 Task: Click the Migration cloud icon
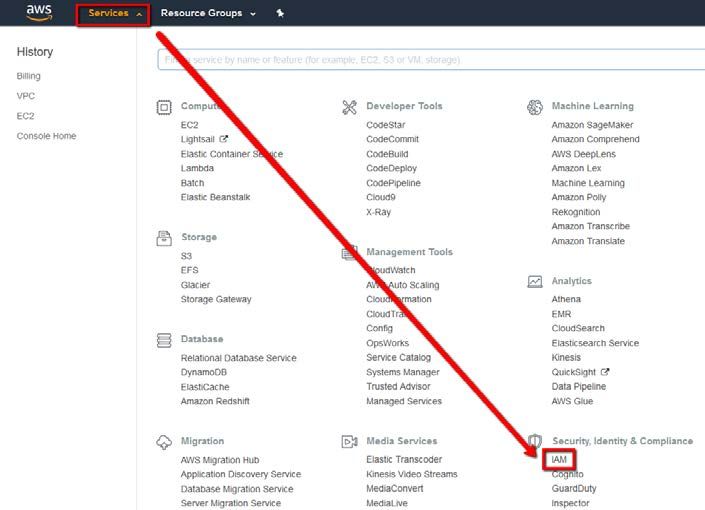click(x=164, y=442)
